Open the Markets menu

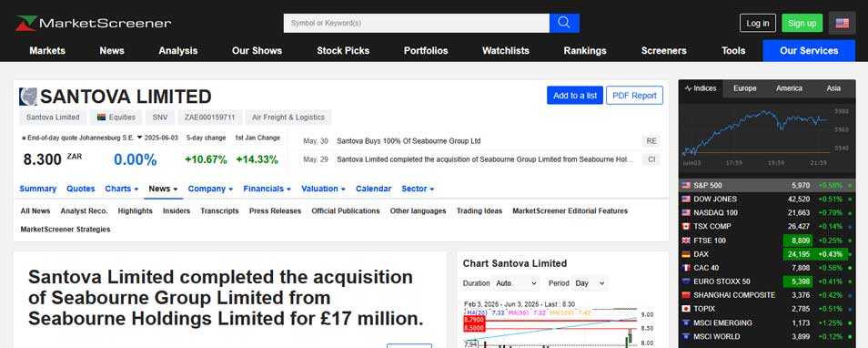pyautogui.click(x=47, y=50)
